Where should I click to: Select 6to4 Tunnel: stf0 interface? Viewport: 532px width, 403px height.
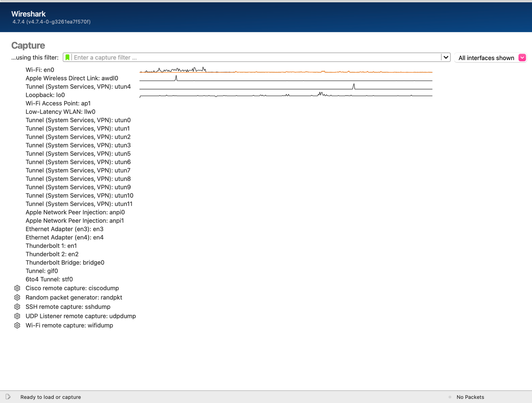(49, 279)
